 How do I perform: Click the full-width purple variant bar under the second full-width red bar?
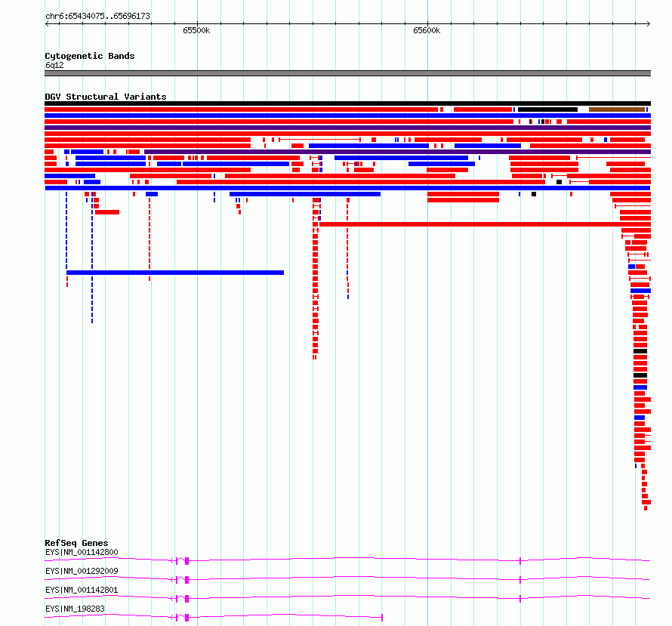click(x=347, y=128)
